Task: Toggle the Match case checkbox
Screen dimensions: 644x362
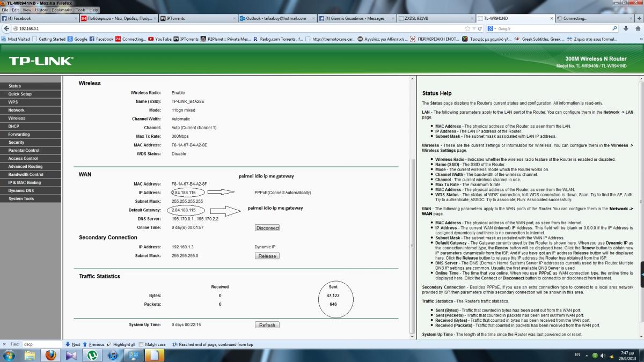Action: click(142, 344)
